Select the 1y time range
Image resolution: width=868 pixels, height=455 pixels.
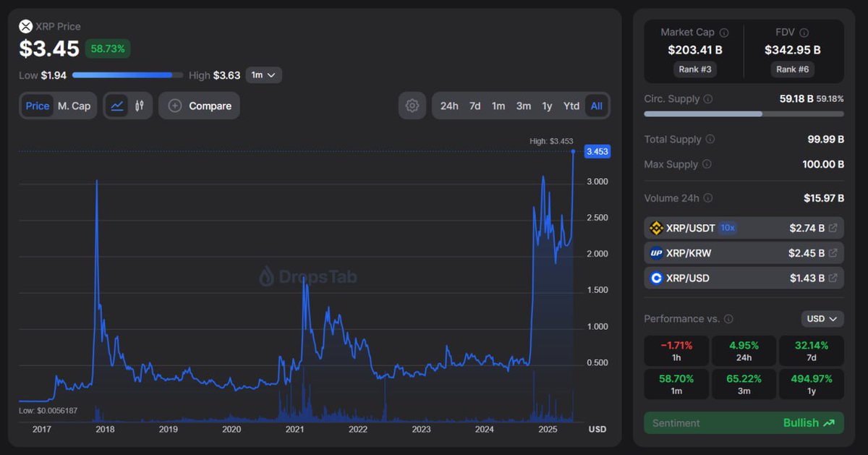tap(548, 106)
